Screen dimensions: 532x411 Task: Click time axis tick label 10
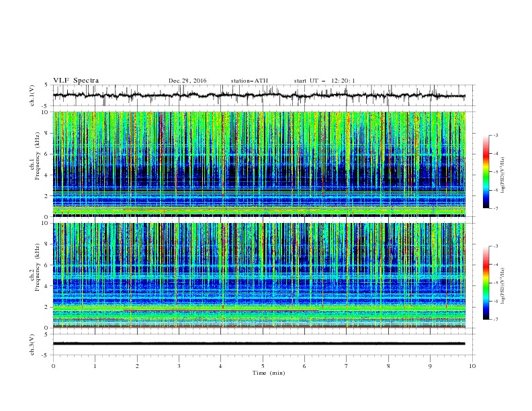click(472, 366)
